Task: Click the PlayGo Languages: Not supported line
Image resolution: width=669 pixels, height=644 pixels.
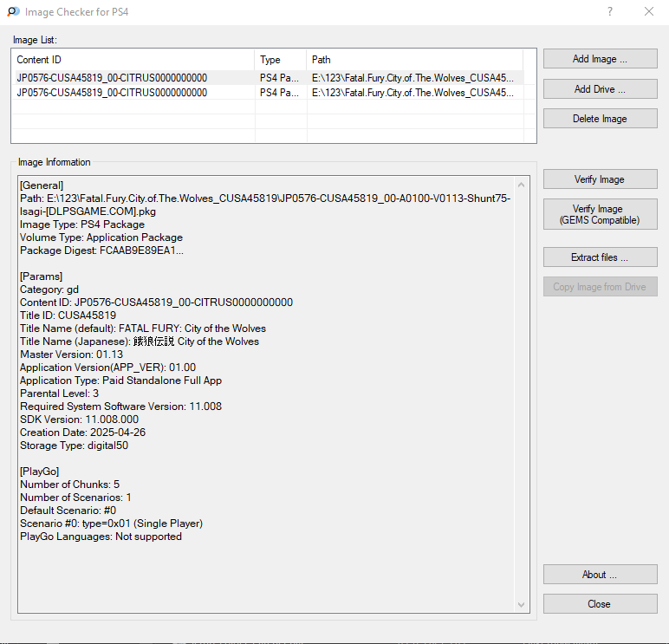Action: pos(101,537)
